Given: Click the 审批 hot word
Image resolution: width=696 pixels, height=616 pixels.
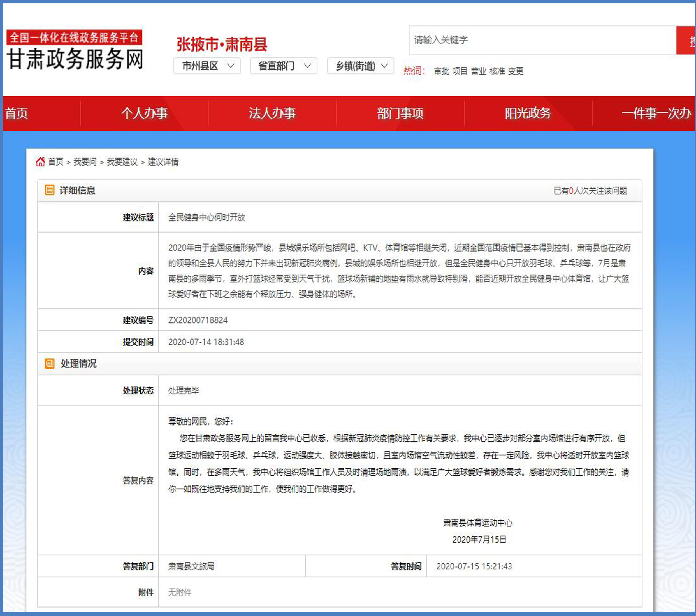Looking at the screenshot, I should click(x=442, y=71).
